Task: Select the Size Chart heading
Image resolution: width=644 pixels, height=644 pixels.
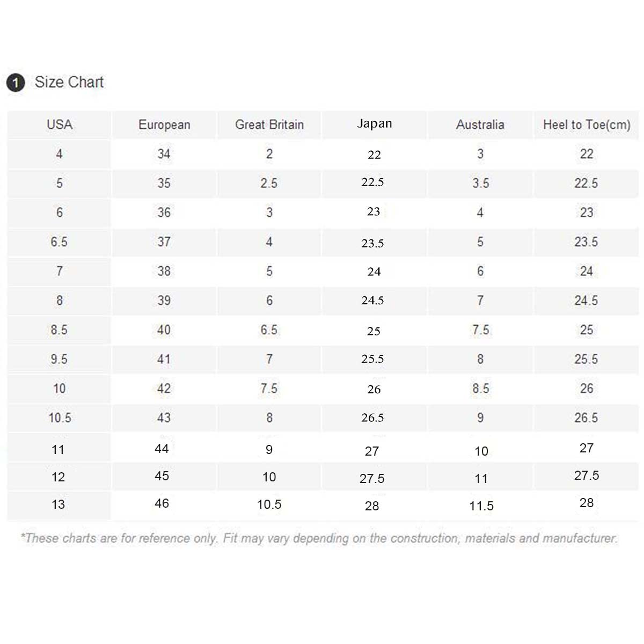Action: pos(69,82)
